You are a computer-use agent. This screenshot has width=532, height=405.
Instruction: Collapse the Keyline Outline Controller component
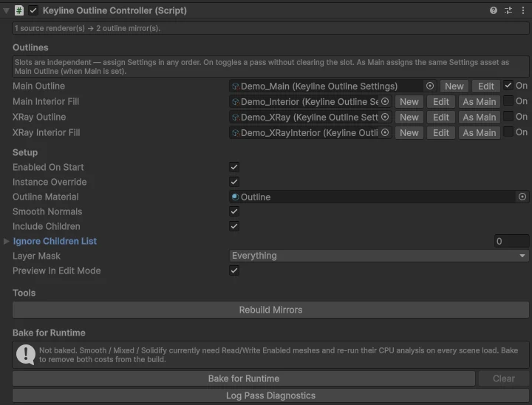pyautogui.click(x=6, y=11)
